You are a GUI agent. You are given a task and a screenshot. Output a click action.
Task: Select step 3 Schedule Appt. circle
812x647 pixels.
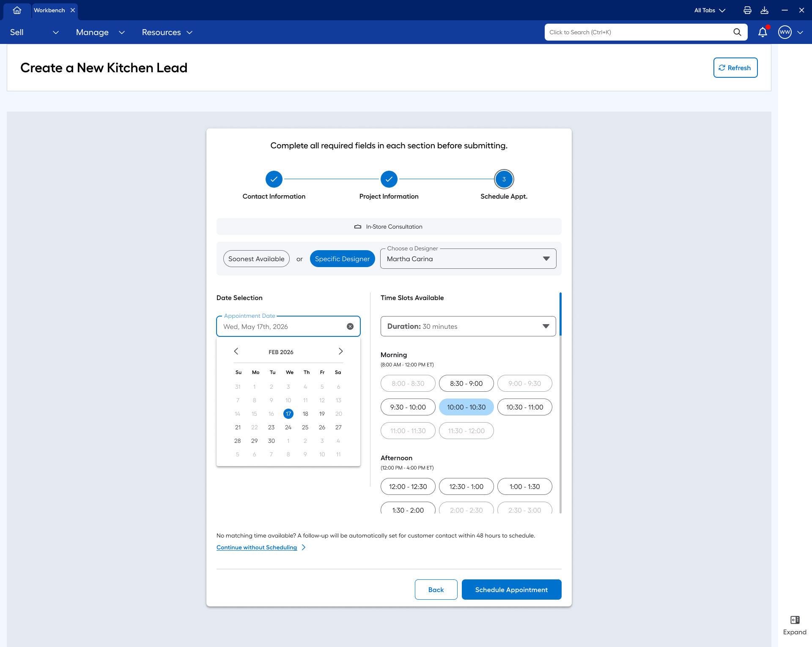point(504,179)
